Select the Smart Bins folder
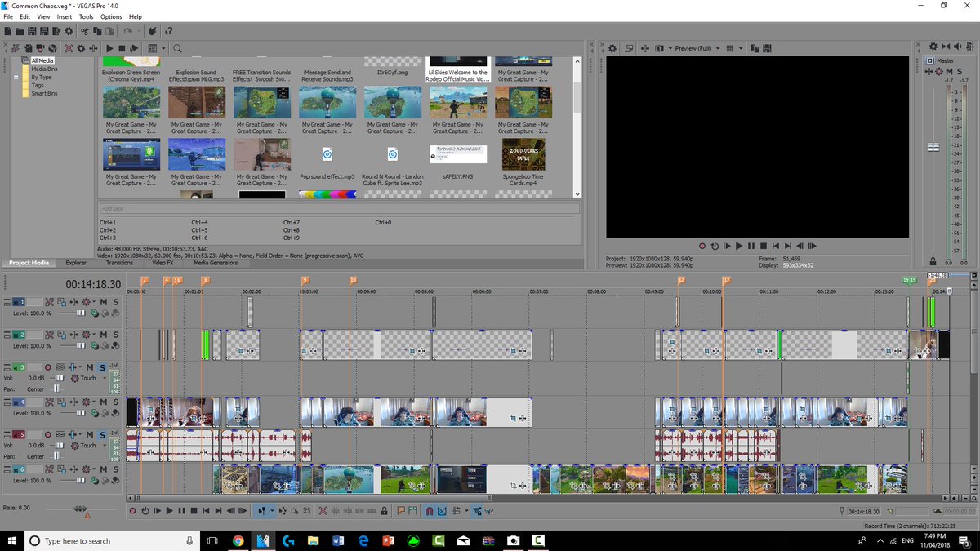 (x=44, y=94)
